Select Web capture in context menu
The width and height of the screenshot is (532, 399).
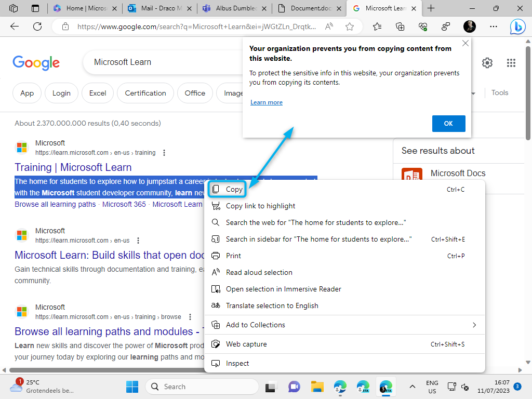point(246,344)
